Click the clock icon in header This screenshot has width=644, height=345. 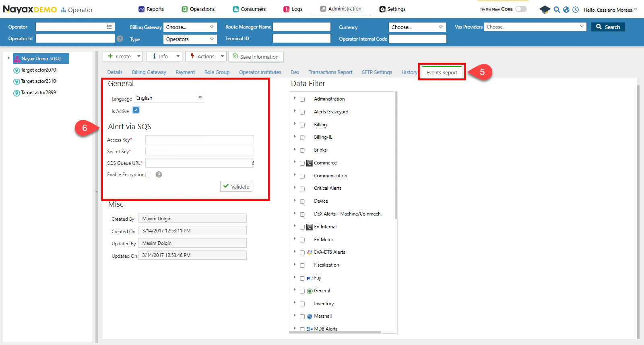pyautogui.click(x=576, y=10)
